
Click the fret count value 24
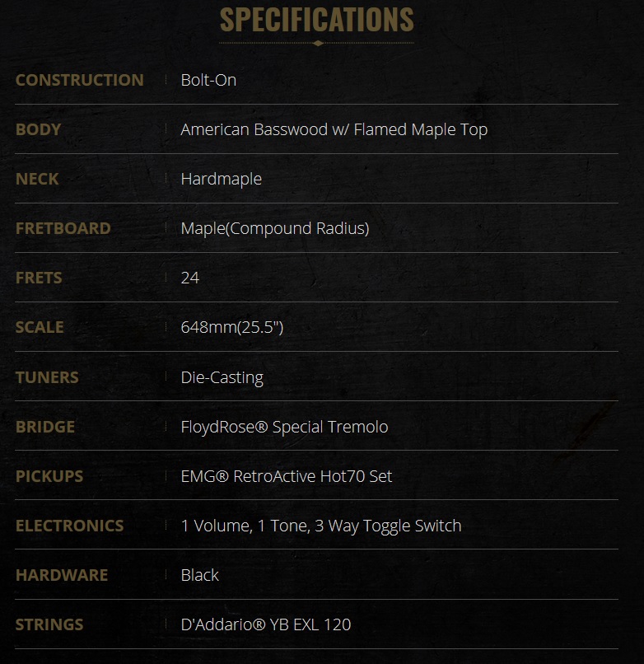click(x=189, y=278)
